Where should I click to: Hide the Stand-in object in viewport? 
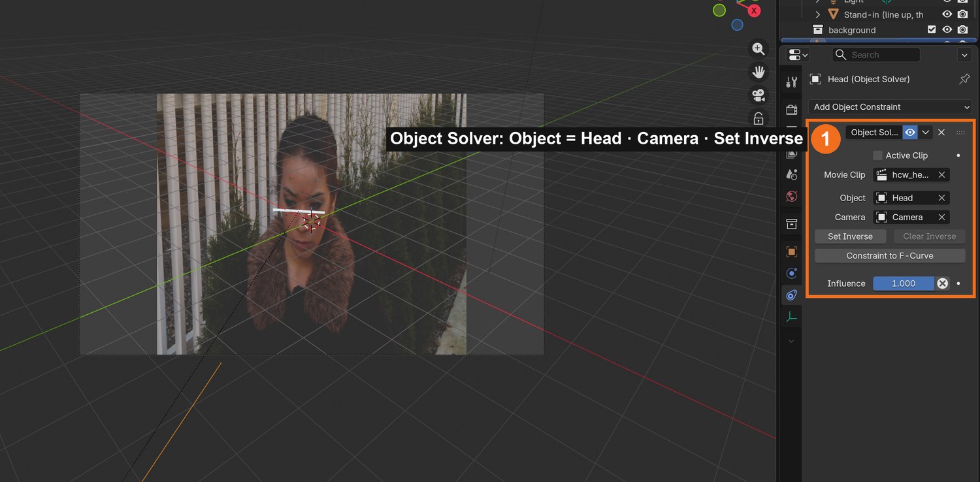(947, 14)
